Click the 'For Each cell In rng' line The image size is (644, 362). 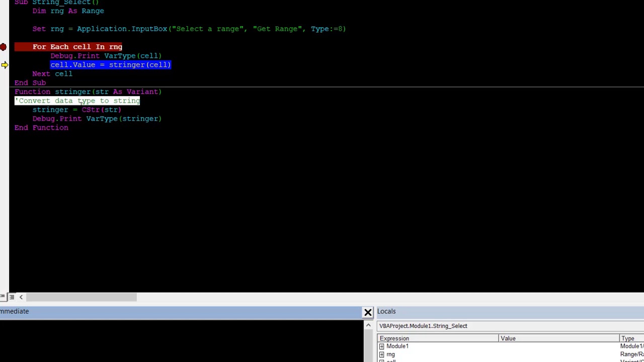(77, 47)
